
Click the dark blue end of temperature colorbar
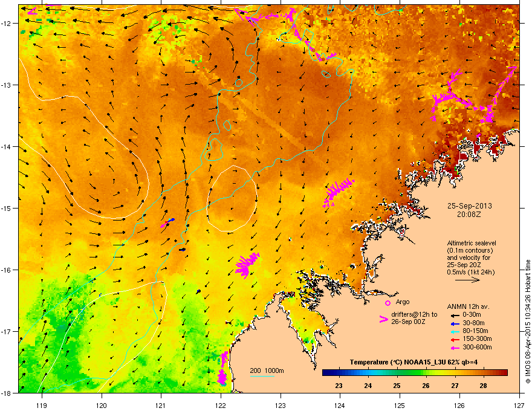click(326, 373)
